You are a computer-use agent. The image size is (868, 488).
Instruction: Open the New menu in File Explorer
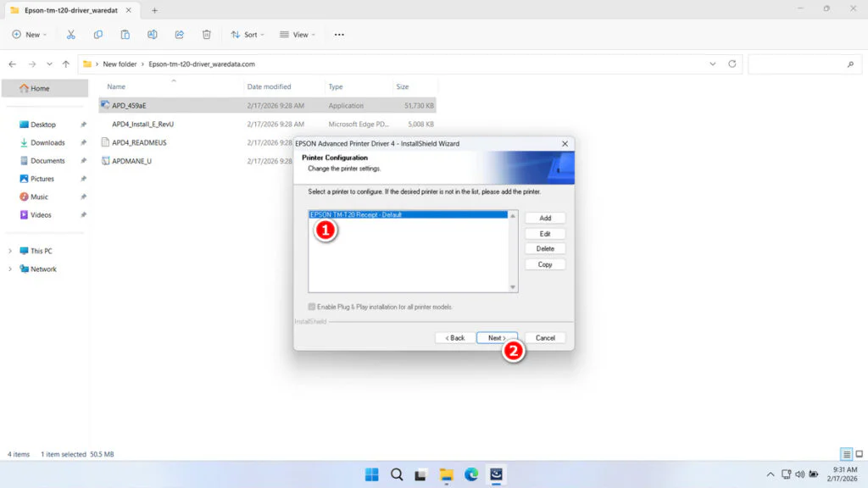coord(29,34)
